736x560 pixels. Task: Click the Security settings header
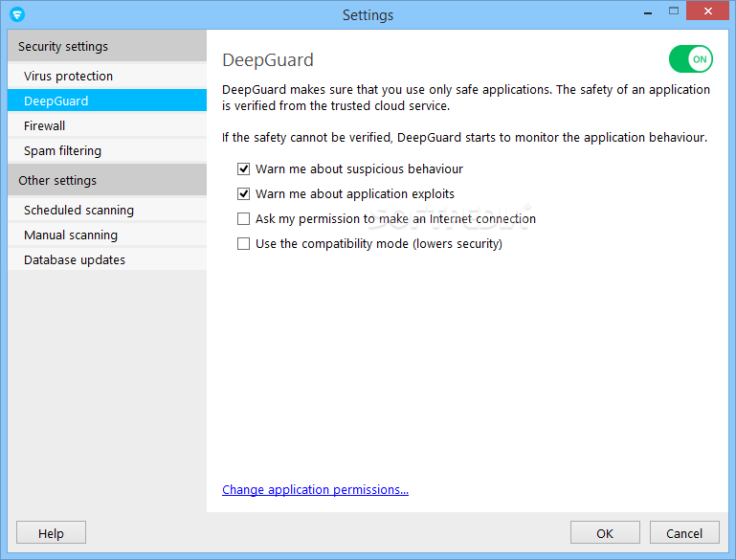[x=107, y=46]
